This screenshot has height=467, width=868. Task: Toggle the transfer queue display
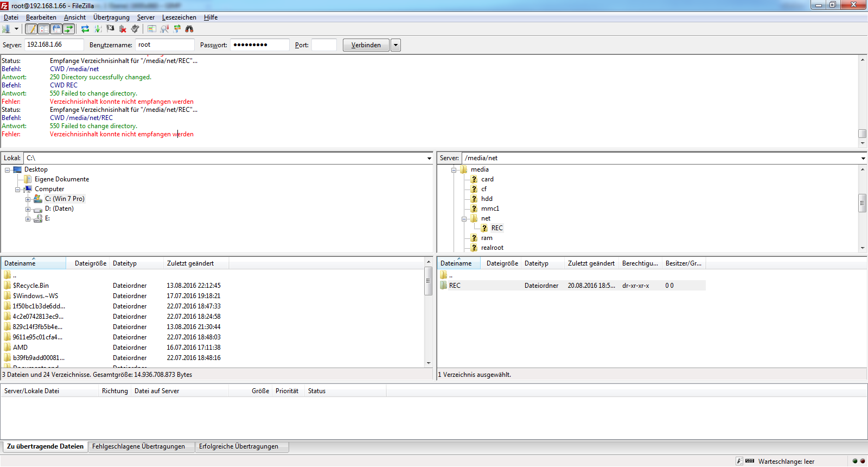(x=69, y=29)
